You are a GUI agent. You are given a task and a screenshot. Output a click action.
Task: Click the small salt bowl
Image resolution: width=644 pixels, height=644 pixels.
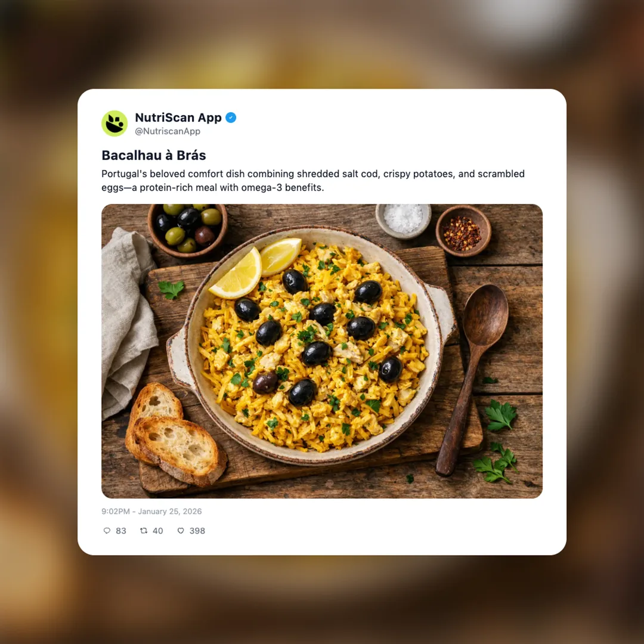[403, 220]
